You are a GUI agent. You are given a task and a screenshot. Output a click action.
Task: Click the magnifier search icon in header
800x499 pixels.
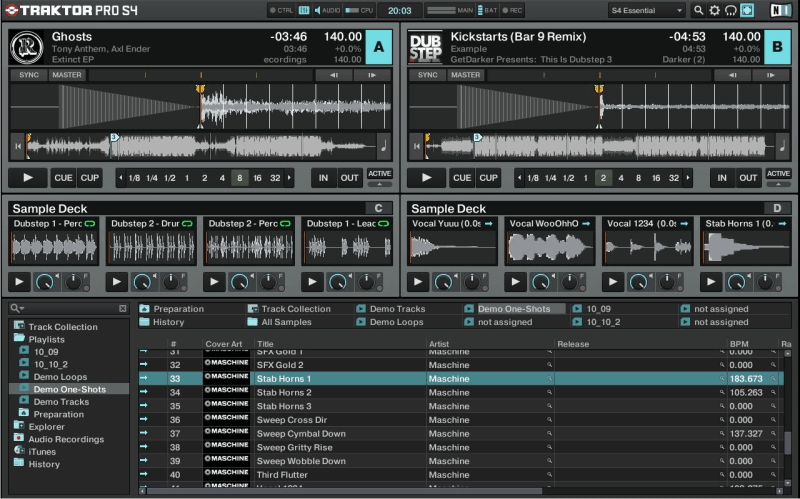[x=698, y=10]
